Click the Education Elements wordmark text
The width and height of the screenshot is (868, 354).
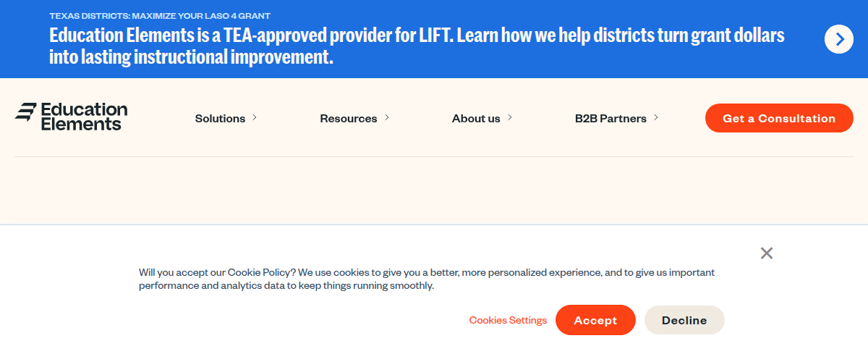84,117
